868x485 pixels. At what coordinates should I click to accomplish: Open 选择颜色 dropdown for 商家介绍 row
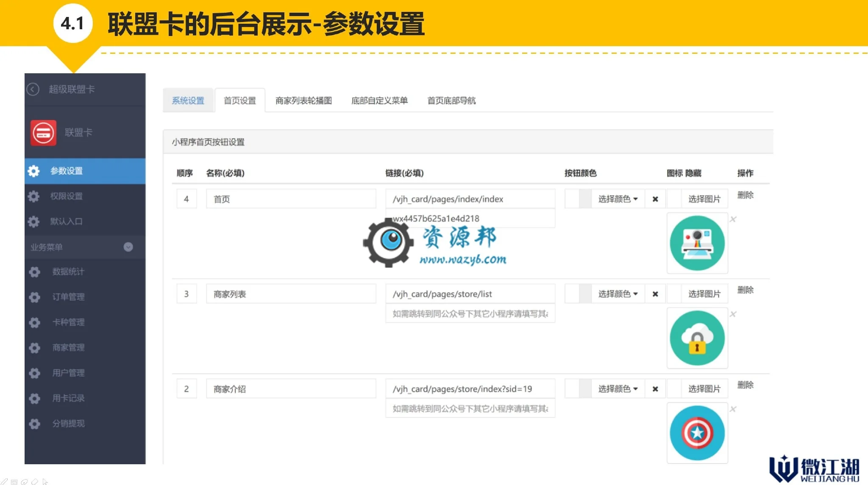coord(618,389)
